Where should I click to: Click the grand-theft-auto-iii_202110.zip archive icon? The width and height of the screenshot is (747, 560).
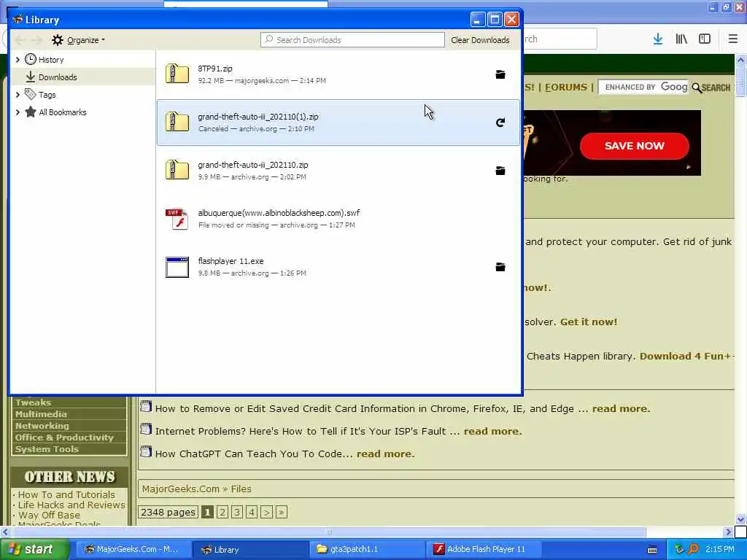coord(177,171)
